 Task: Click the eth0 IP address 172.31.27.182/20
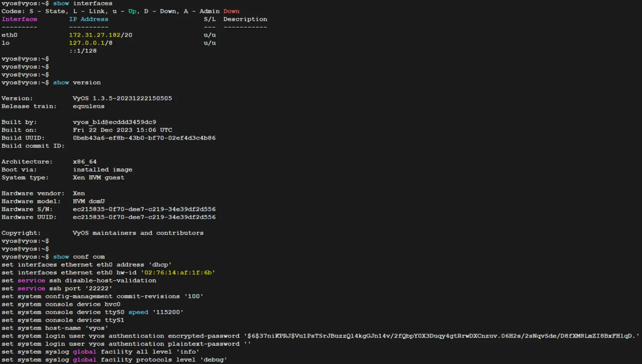(101, 35)
